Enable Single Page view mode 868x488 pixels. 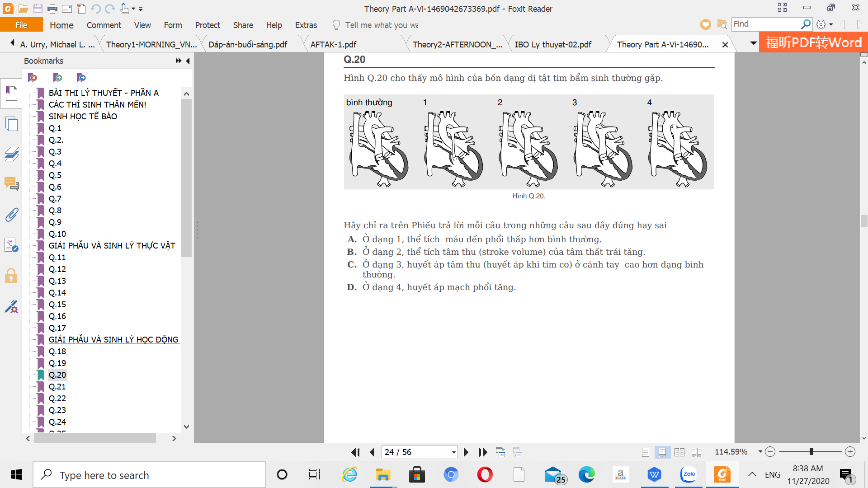[x=646, y=452]
